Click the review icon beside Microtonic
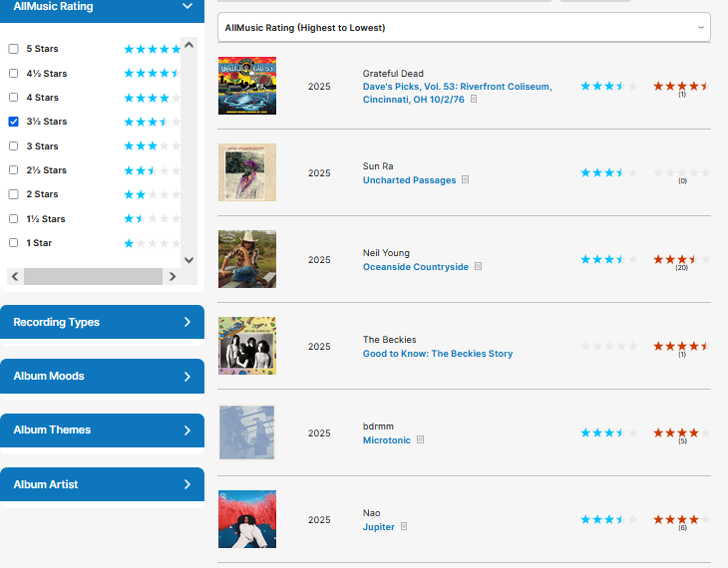Image resolution: width=728 pixels, height=568 pixels. pyautogui.click(x=421, y=440)
